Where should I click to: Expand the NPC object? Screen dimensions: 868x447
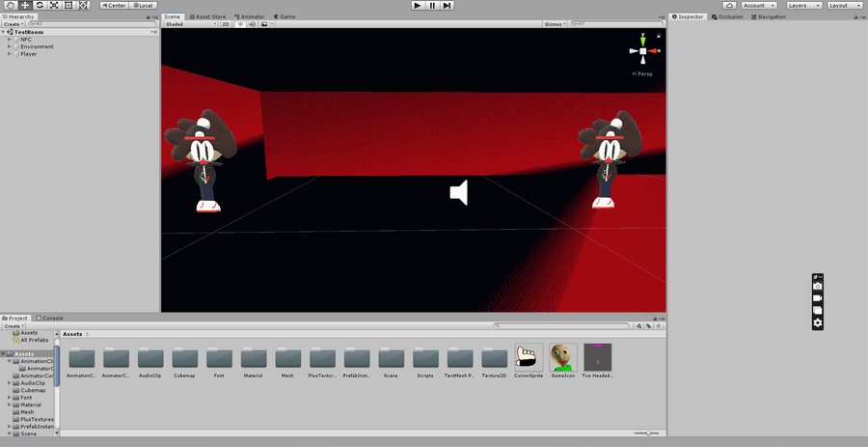[10, 40]
